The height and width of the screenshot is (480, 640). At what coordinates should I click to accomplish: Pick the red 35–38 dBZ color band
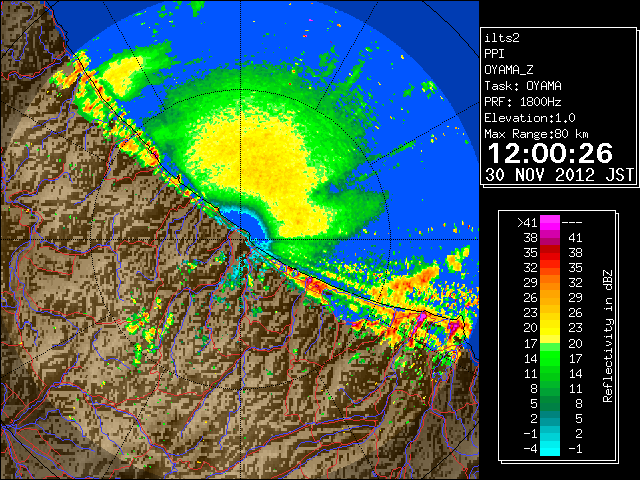click(x=550, y=253)
